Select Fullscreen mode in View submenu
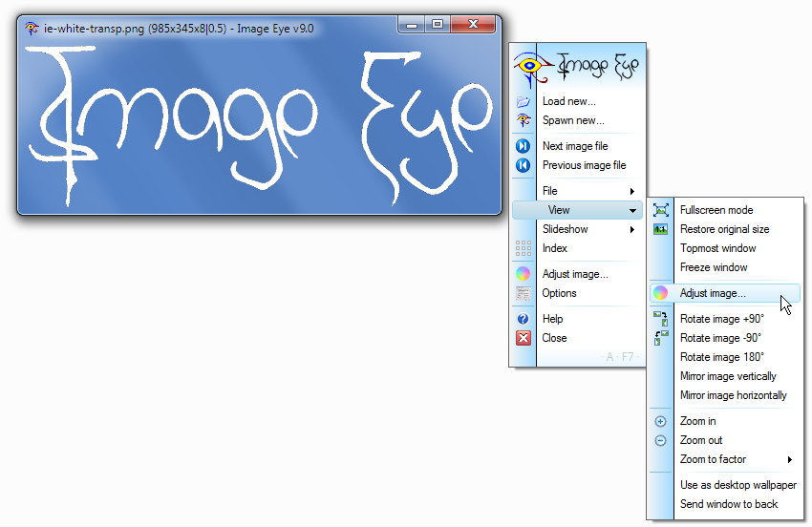812x527 pixels. [x=716, y=210]
